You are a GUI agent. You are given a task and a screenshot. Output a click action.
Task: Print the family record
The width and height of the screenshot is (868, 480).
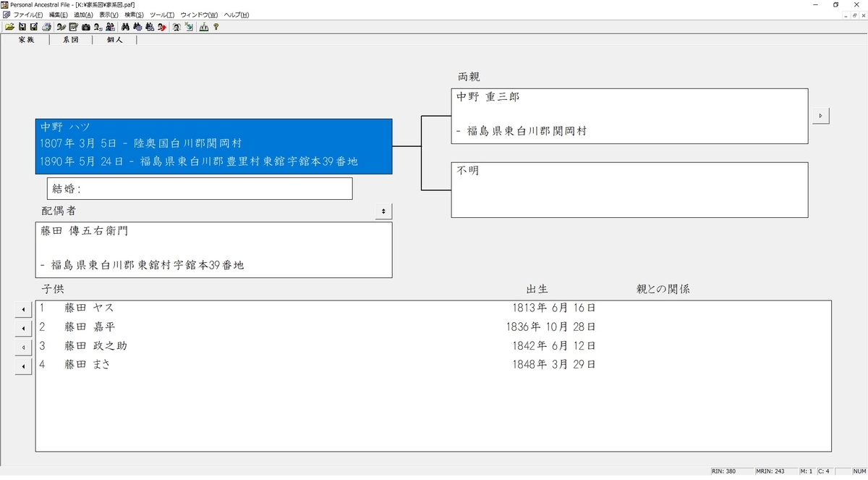click(46, 27)
